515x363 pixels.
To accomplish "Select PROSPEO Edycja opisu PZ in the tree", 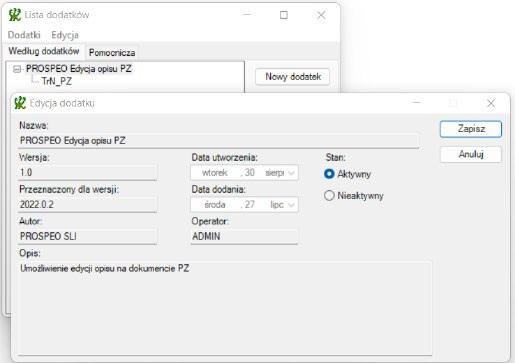I will point(79,69).
